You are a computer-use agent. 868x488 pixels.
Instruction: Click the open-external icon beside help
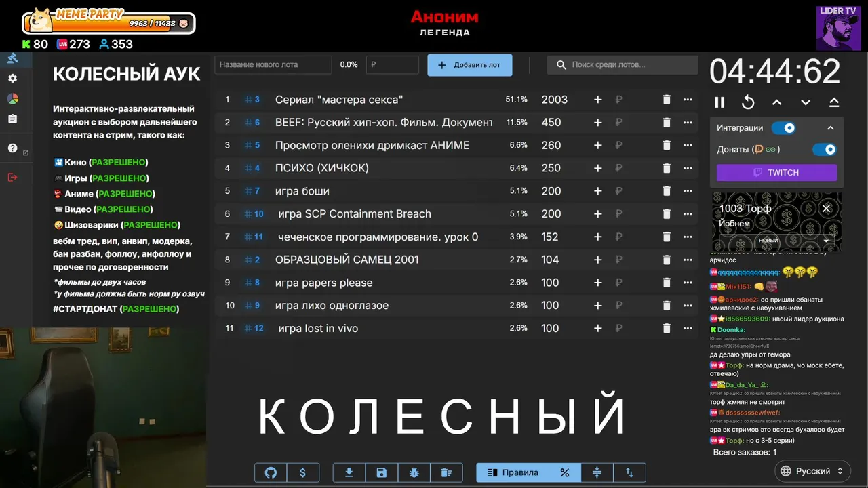26,152
